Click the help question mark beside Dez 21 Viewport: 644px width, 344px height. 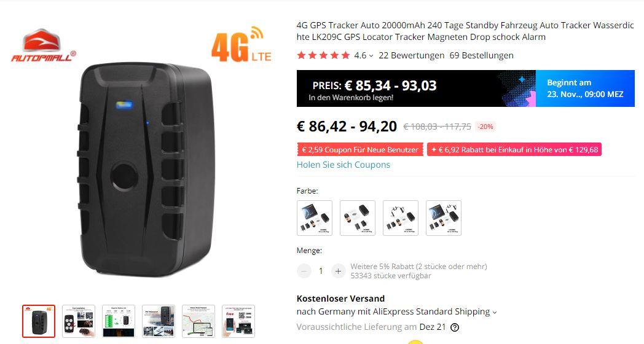point(455,327)
